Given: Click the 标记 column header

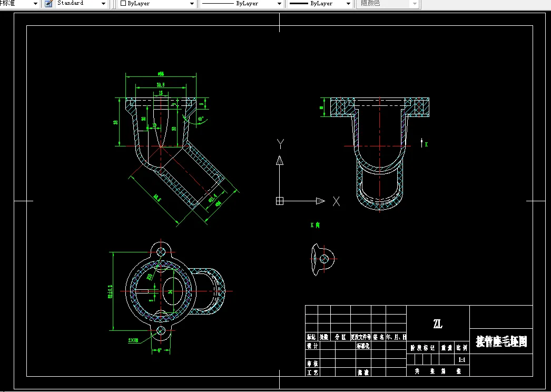Looking at the screenshot, I should [311, 337].
